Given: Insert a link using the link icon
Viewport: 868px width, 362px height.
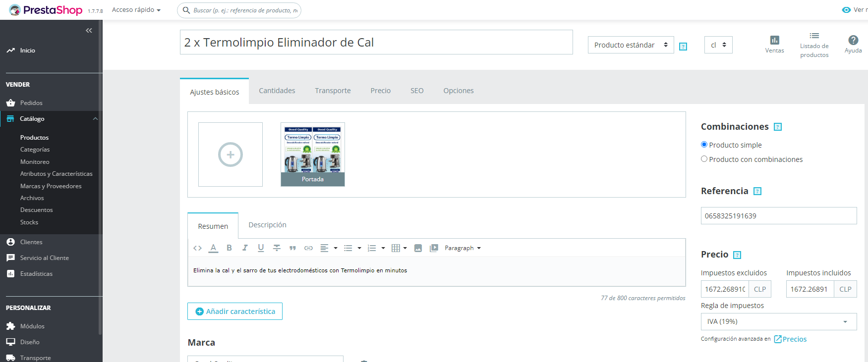Looking at the screenshot, I should pyautogui.click(x=308, y=248).
